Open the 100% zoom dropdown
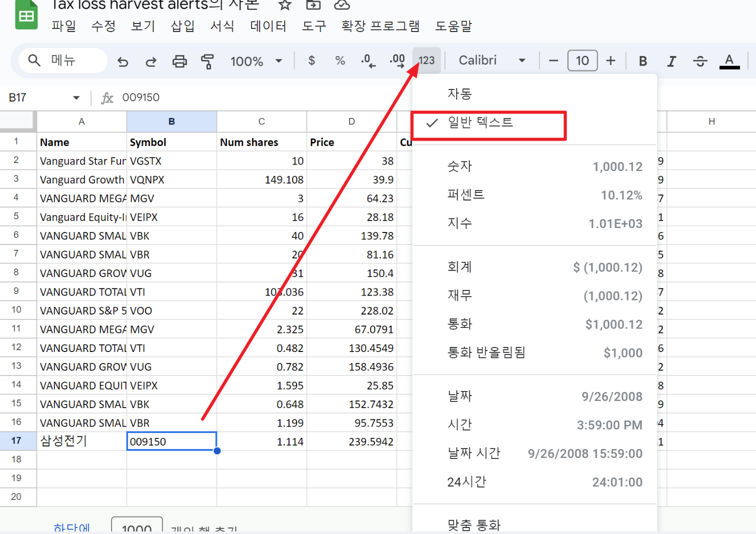Image resolution: width=756 pixels, height=534 pixels. coord(256,61)
